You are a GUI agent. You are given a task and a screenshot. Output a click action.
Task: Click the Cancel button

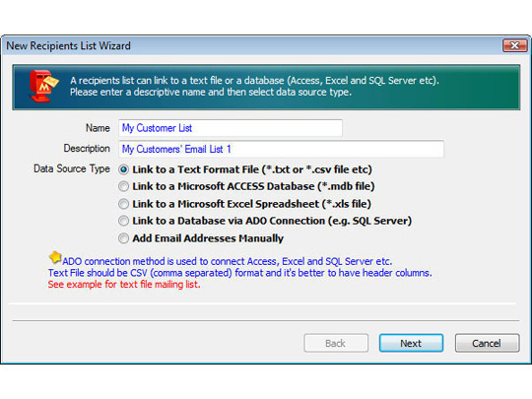tap(487, 343)
